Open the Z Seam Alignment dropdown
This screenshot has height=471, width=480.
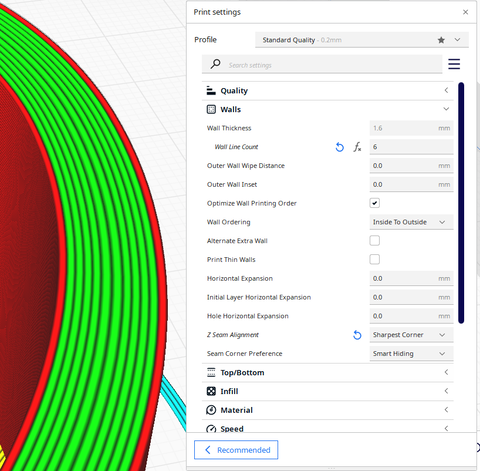tap(411, 335)
